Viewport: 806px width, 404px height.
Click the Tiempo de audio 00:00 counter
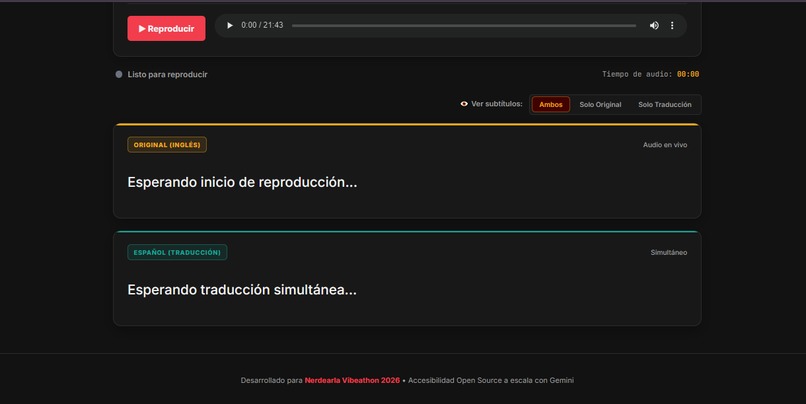(650, 74)
